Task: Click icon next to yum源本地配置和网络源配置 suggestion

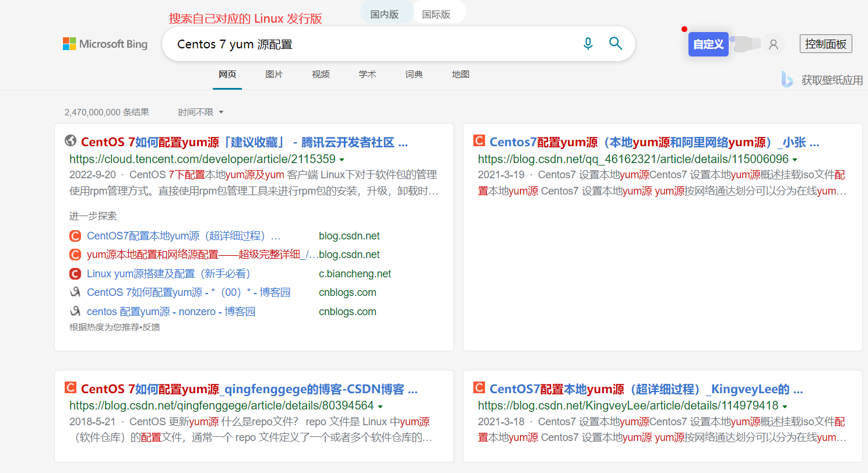Action: click(75, 255)
